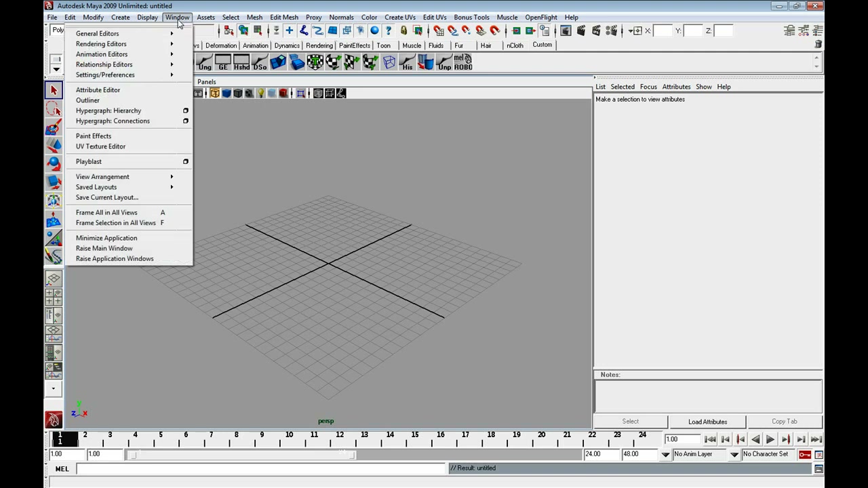Toggle viewport wireframe orange cube icon
Viewport: 868px width, 488px height.
(214, 94)
